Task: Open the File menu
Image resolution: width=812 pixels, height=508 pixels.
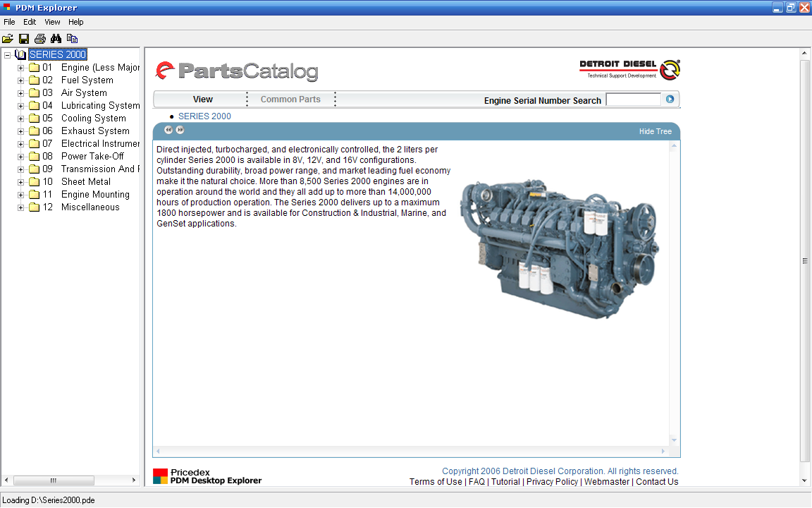Action: 9,22
